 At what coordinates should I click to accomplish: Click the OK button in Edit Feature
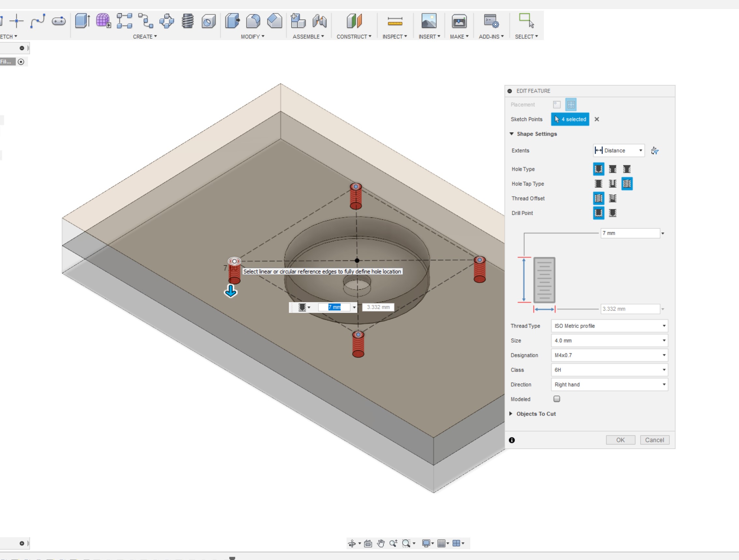click(x=620, y=440)
